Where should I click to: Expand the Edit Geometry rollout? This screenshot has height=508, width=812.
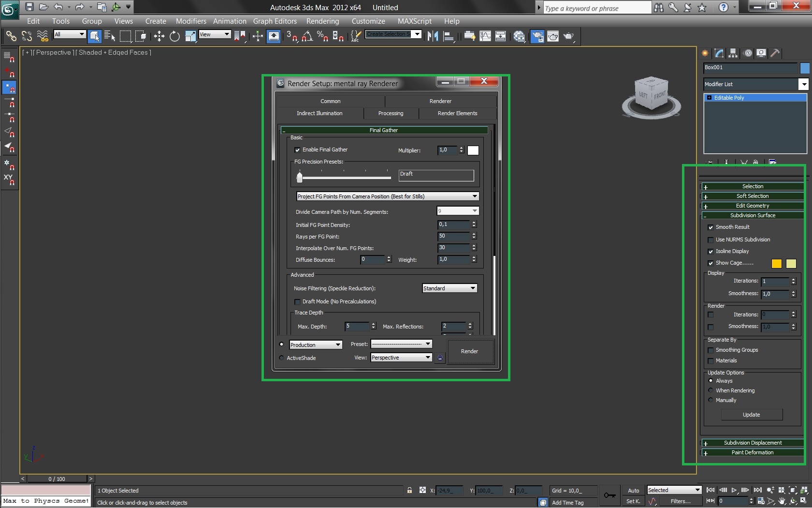(x=753, y=206)
